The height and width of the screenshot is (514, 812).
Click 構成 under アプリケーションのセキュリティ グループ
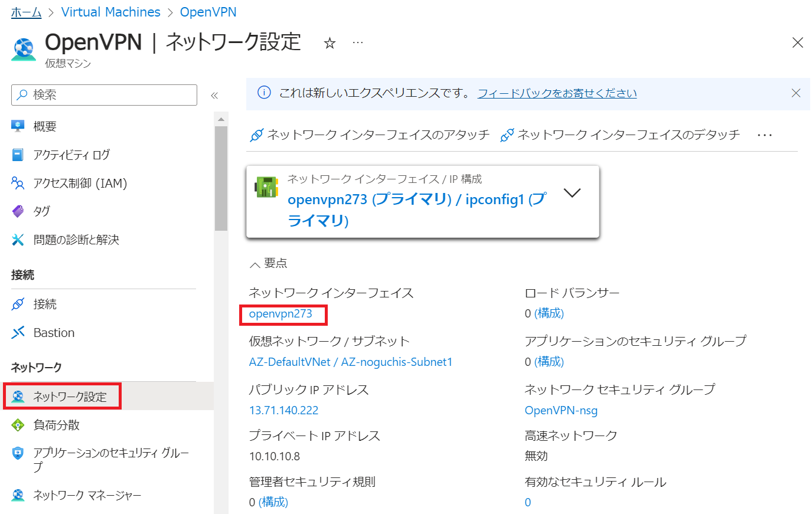pyautogui.click(x=549, y=362)
